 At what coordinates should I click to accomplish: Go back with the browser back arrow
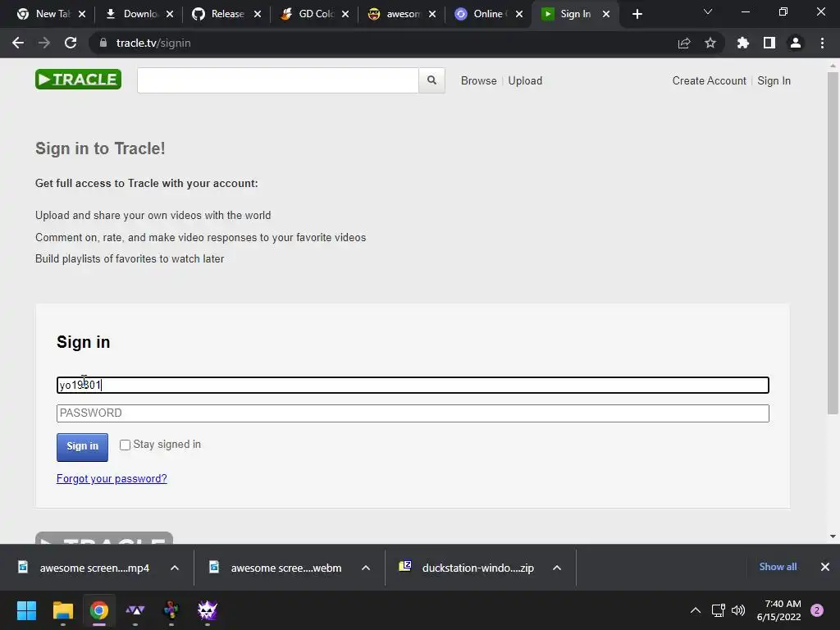click(x=18, y=43)
